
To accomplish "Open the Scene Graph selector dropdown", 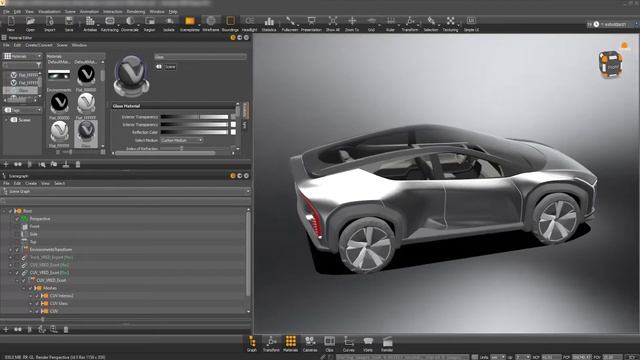I will pos(126,191).
